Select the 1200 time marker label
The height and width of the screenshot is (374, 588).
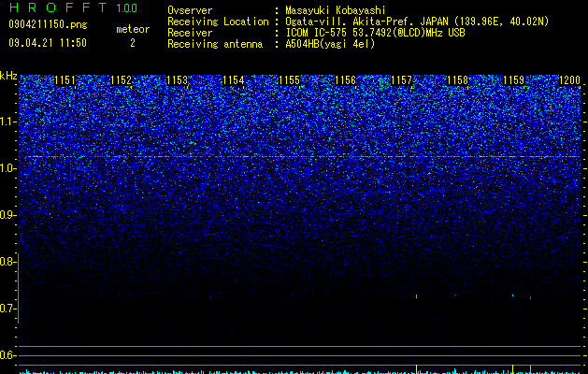[569, 80]
